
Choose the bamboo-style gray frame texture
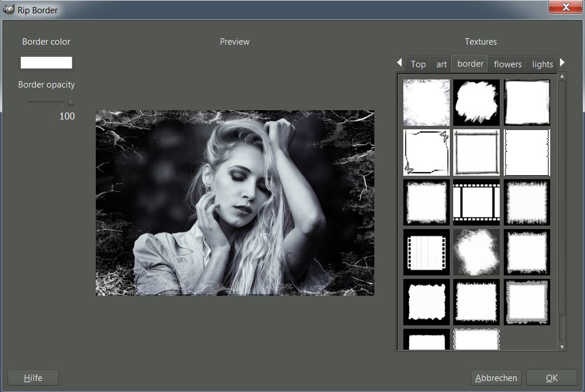(x=476, y=153)
